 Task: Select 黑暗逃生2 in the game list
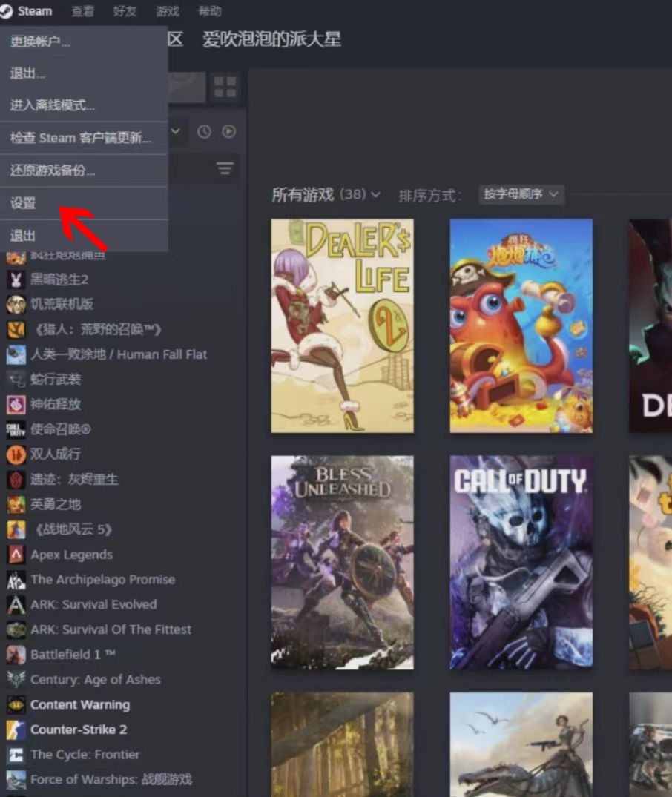click(x=59, y=279)
